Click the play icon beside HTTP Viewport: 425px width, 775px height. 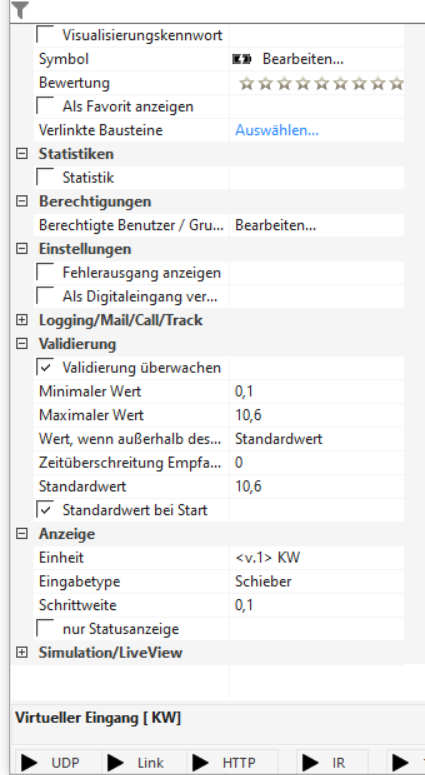(200, 763)
